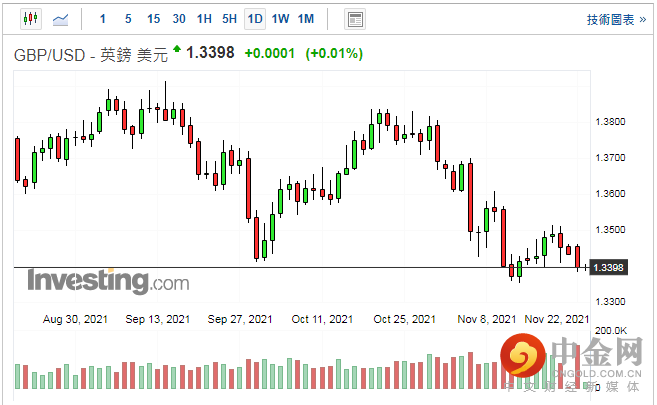
Task: Select the 15-minute timeframe
Action: click(153, 19)
